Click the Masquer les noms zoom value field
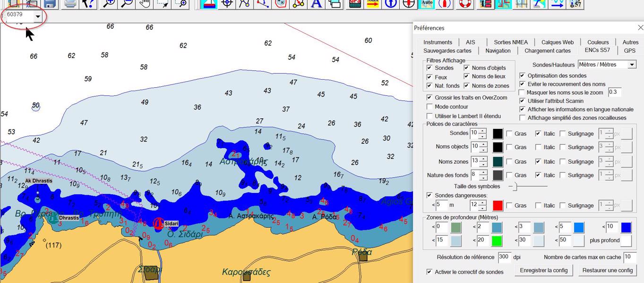 (x=615, y=92)
